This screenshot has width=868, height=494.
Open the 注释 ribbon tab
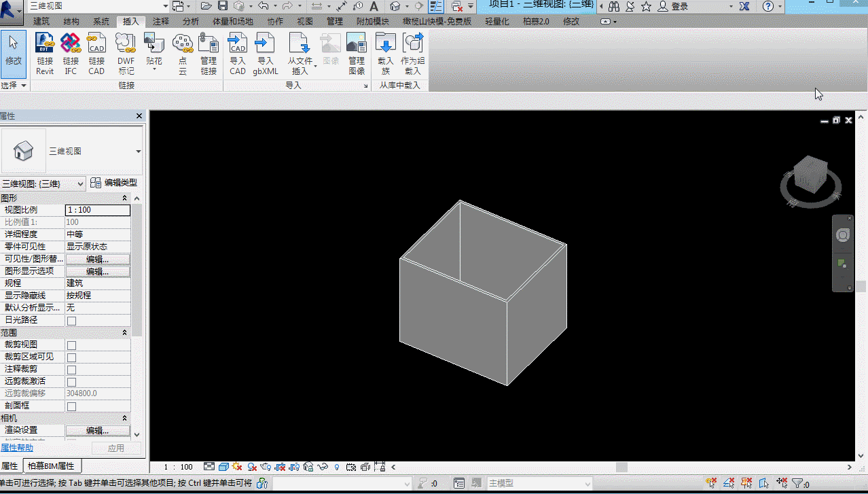point(161,22)
